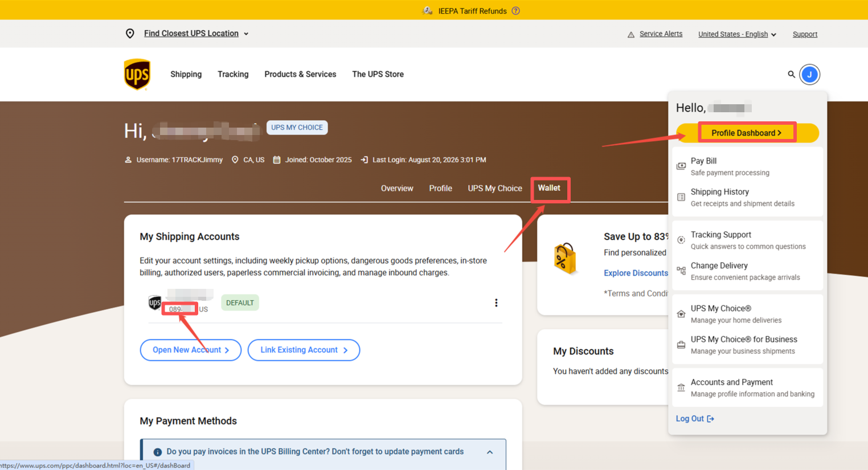Collapse the UPS Billing Center notice chevron
Image resolution: width=868 pixels, height=470 pixels.
coord(490,452)
